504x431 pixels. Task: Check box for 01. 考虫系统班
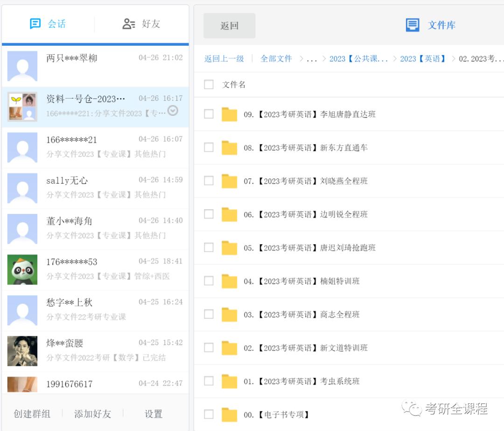209,381
